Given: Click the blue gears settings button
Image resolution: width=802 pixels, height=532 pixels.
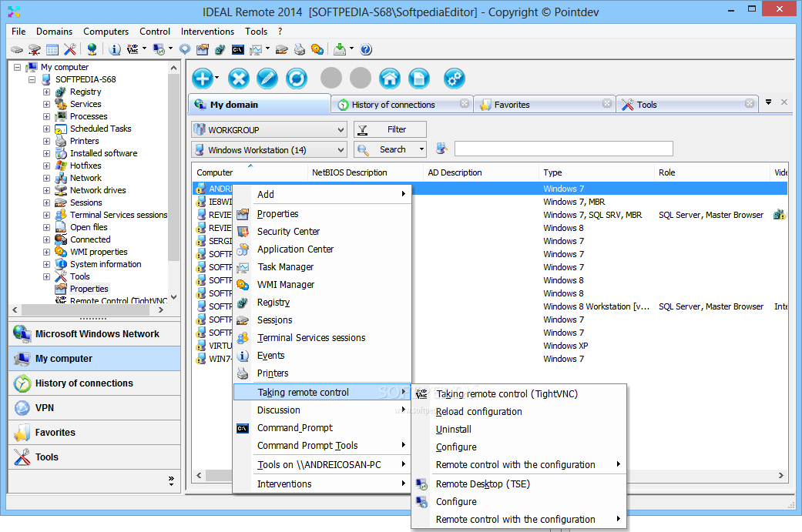Looking at the screenshot, I should click(455, 79).
